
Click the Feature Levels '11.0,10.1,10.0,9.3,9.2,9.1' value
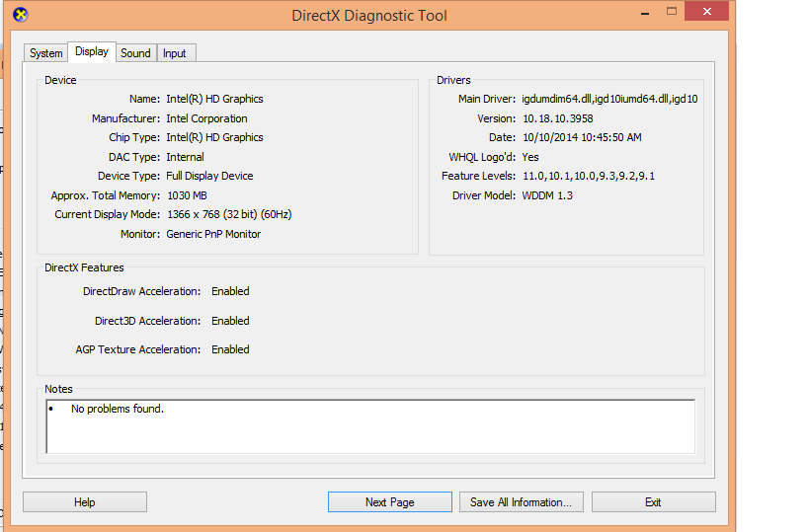pyautogui.click(x=589, y=177)
